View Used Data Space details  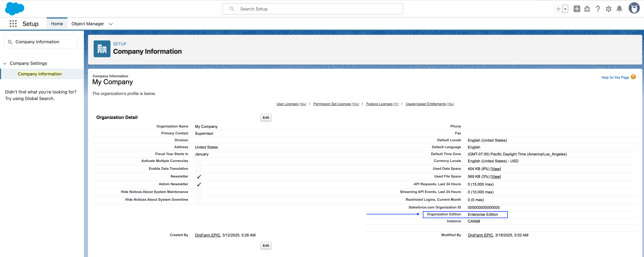(495, 169)
